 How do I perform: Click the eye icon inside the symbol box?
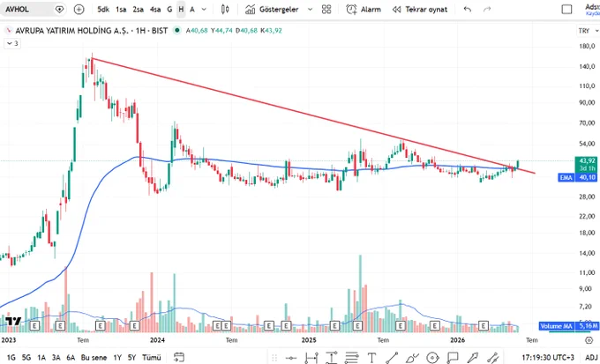tap(59, 10)
